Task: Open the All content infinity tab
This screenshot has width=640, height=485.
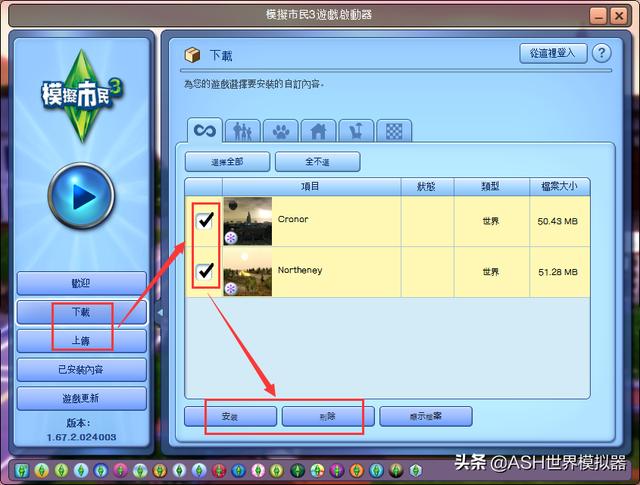Action: (204, 130)
